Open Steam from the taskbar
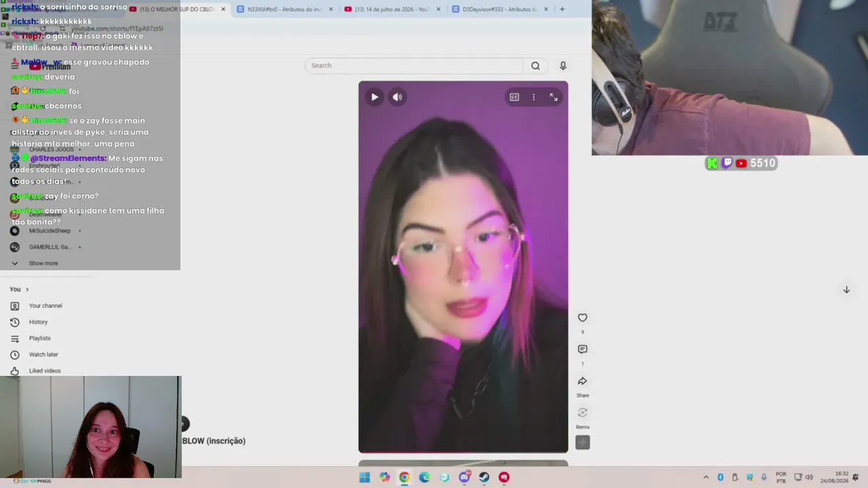The image size is (868, 488). coord(484,477)
